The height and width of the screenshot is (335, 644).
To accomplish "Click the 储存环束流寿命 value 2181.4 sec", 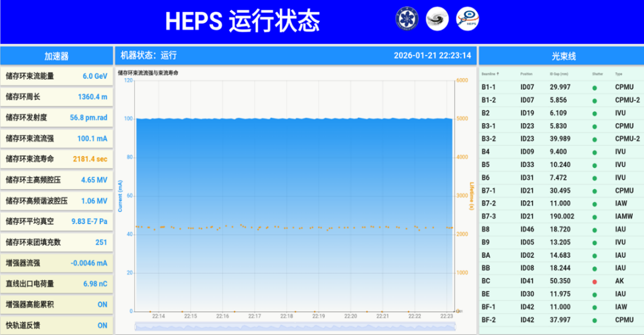I will click(90, 159).
